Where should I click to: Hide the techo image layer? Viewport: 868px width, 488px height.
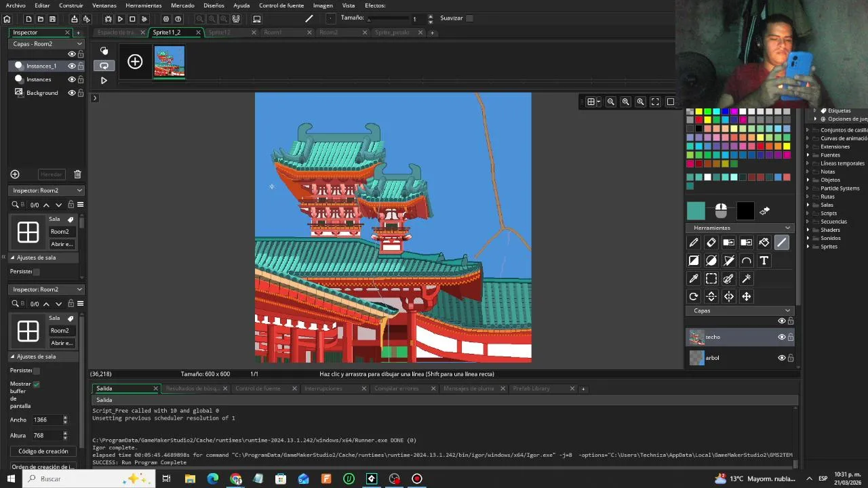(x=781, y=337)
